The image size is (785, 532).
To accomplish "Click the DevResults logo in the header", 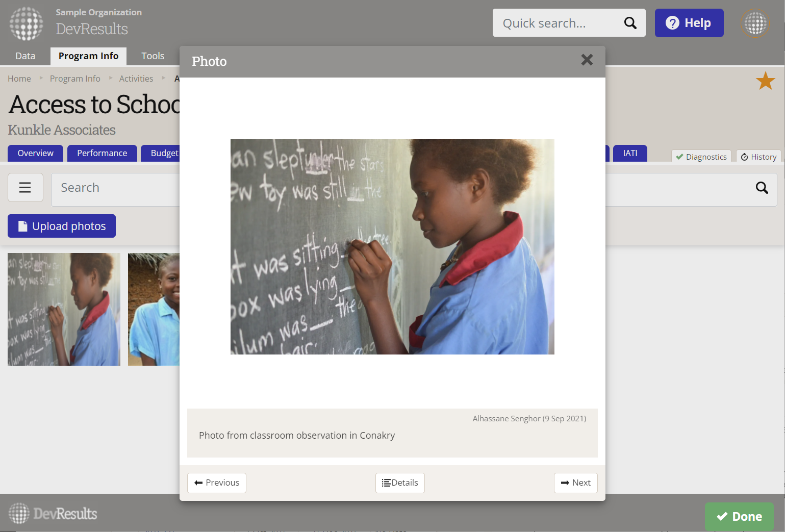I will click(27, 23).
